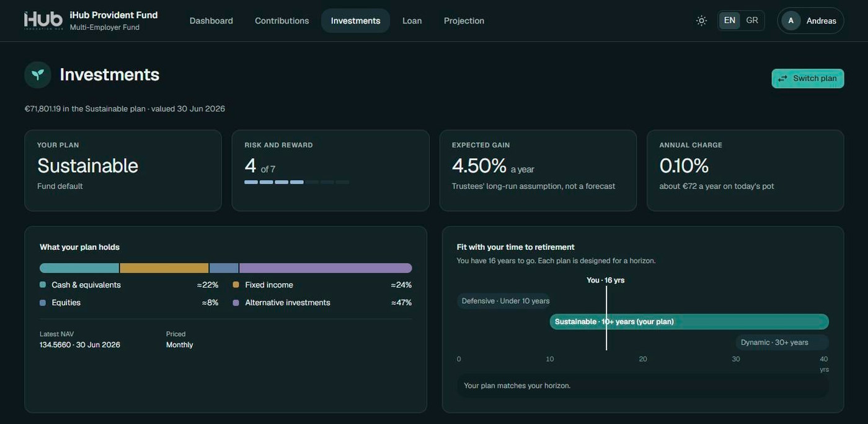Click the "≈8%" equities value
Screen dimensions: 868x424
click(210, 303)
